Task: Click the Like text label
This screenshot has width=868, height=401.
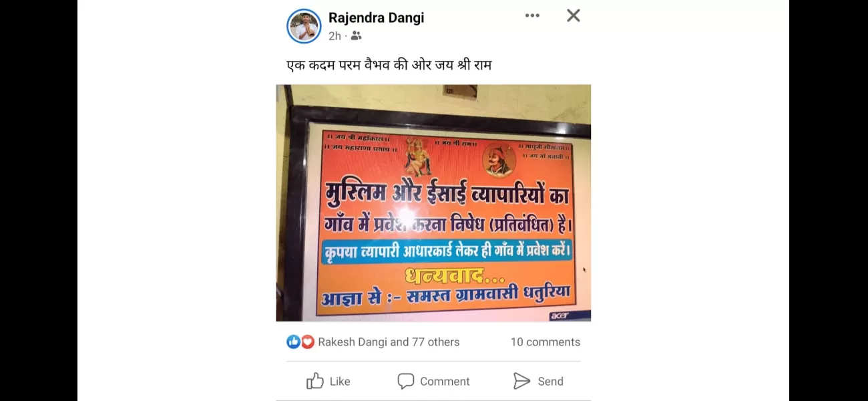Action: pos(340,381)
